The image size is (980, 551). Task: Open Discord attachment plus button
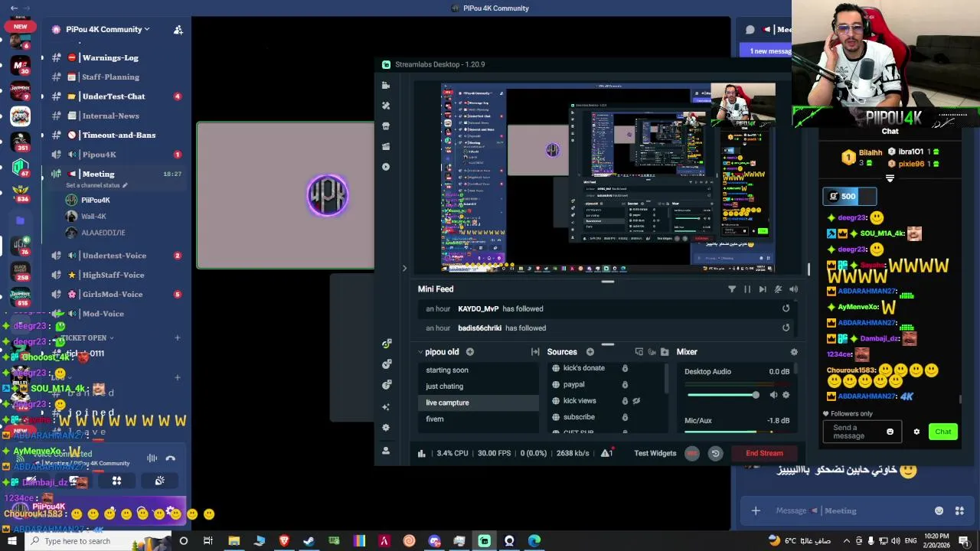(756, 510)
